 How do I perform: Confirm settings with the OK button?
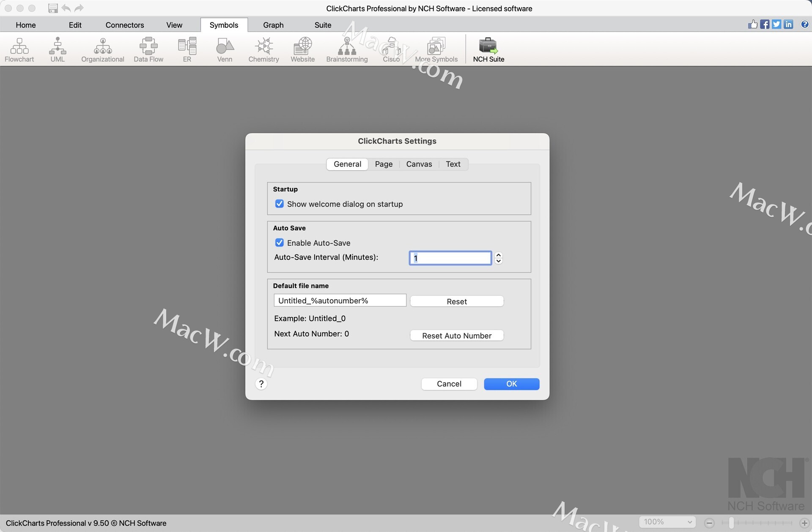(512, 384)
